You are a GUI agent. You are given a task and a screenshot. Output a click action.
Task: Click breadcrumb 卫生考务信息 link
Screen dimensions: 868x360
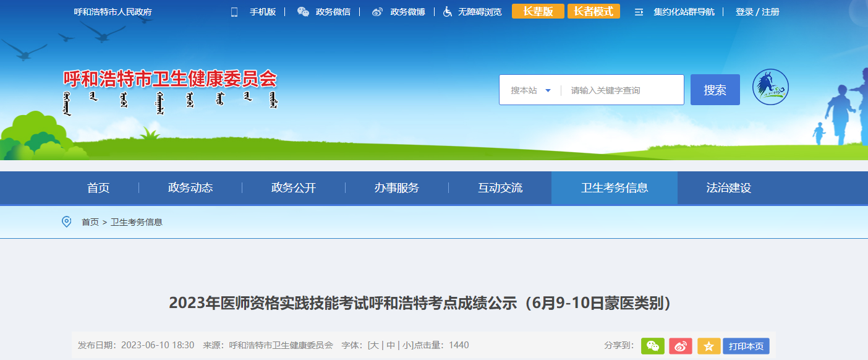click(137, 222)
